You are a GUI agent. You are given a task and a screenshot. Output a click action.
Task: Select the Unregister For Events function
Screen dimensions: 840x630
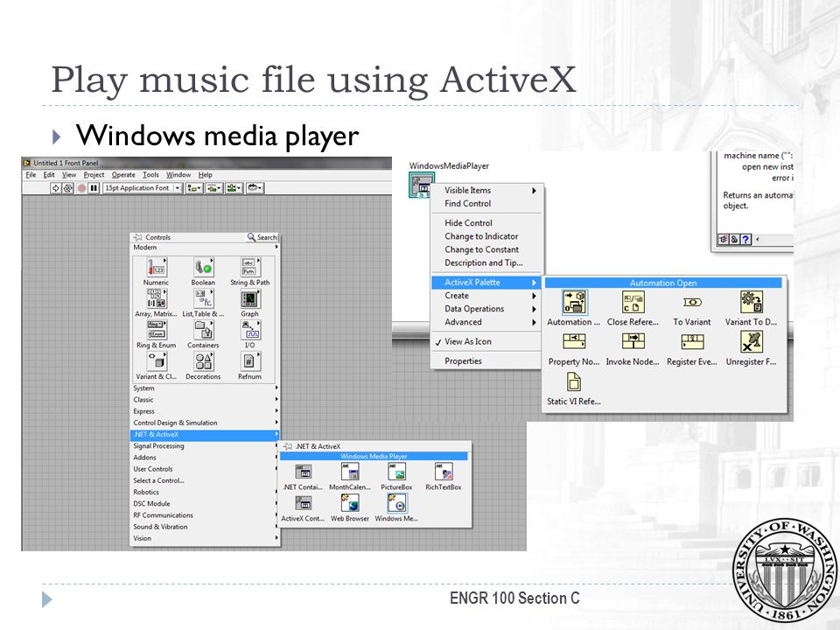(751, 342)
